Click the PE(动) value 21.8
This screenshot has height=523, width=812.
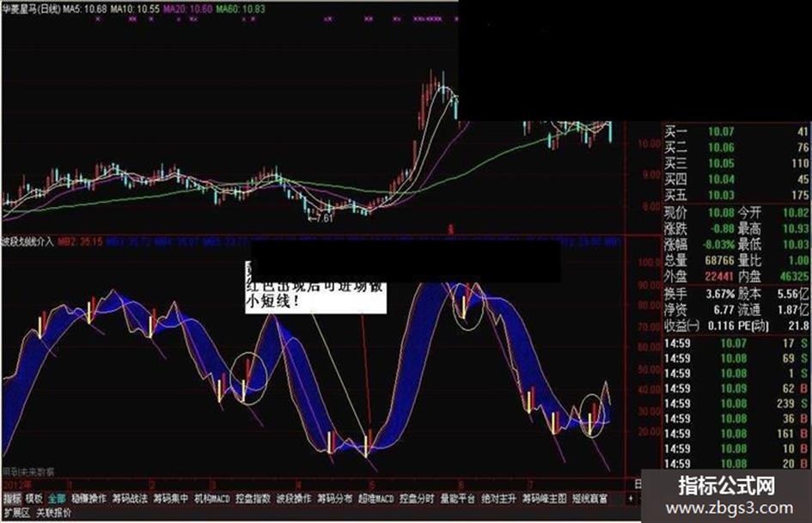tap(798, 325)
